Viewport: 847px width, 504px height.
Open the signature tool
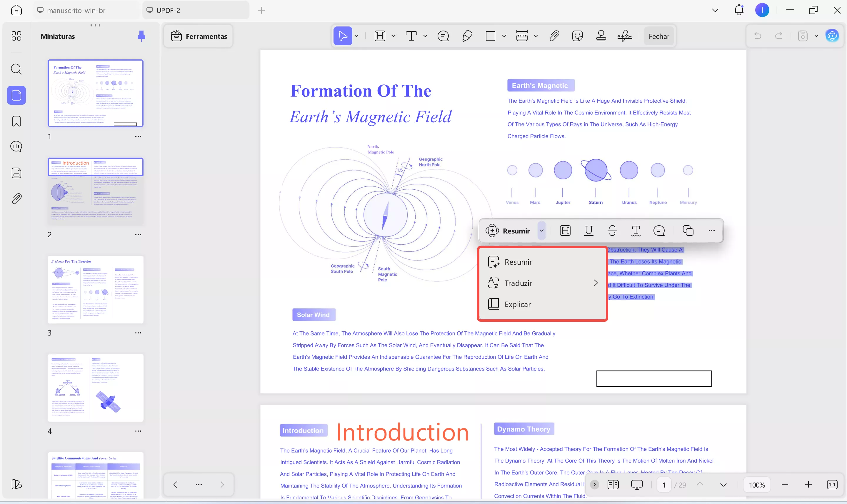[625, 36]
